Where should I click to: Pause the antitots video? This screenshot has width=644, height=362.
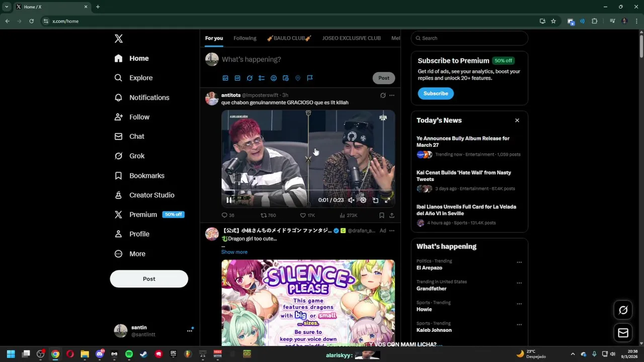(x=229, y=200)
